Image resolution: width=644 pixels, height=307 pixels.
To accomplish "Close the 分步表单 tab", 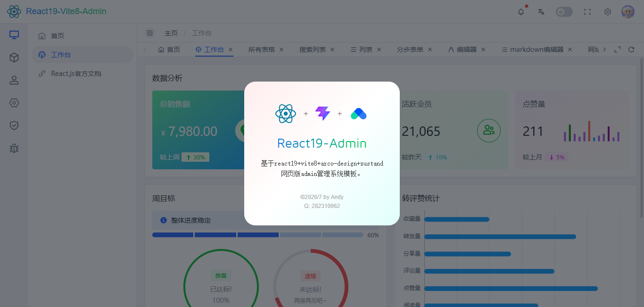I will (x=430, y=50).
